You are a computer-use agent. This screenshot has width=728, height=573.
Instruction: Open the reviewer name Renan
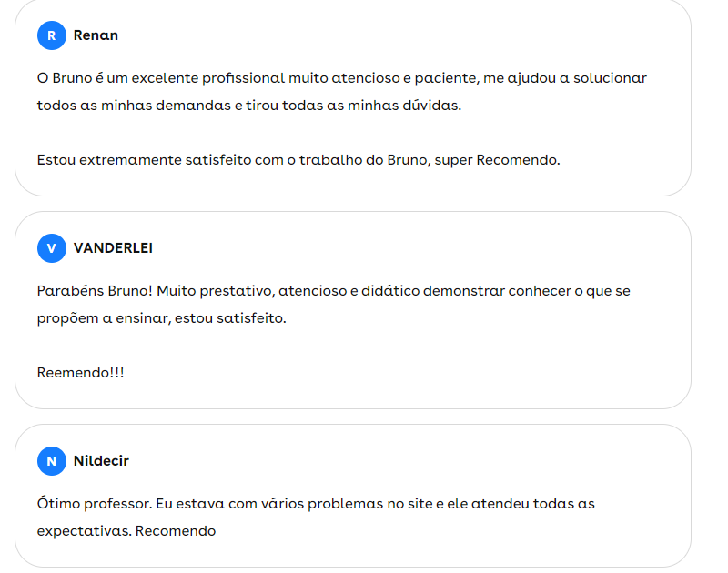click(96, 35)
